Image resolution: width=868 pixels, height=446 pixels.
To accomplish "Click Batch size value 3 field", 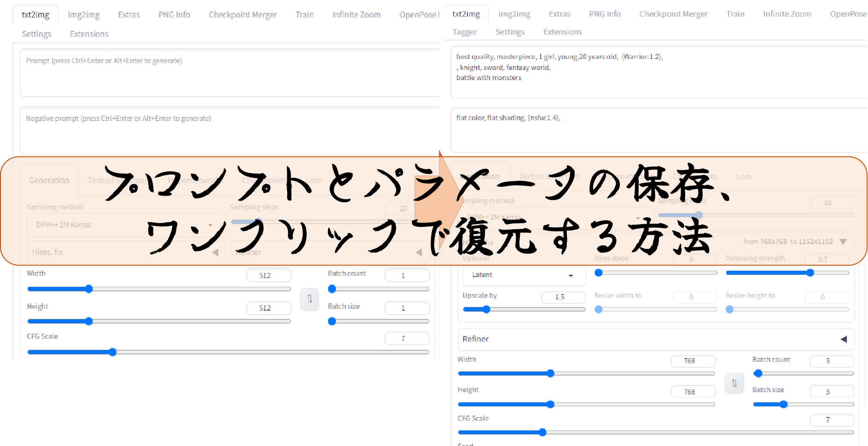I will [x=832, y=392].
